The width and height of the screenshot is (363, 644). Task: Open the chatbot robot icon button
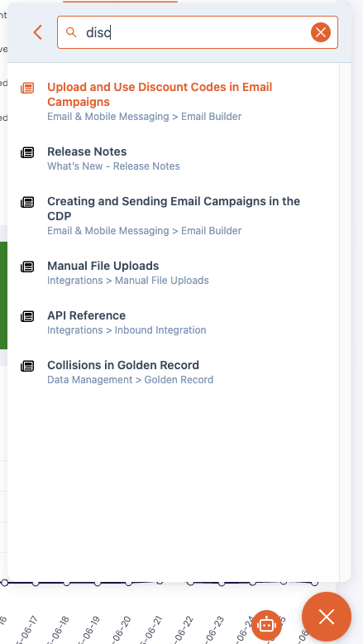[x=266, y=625]
